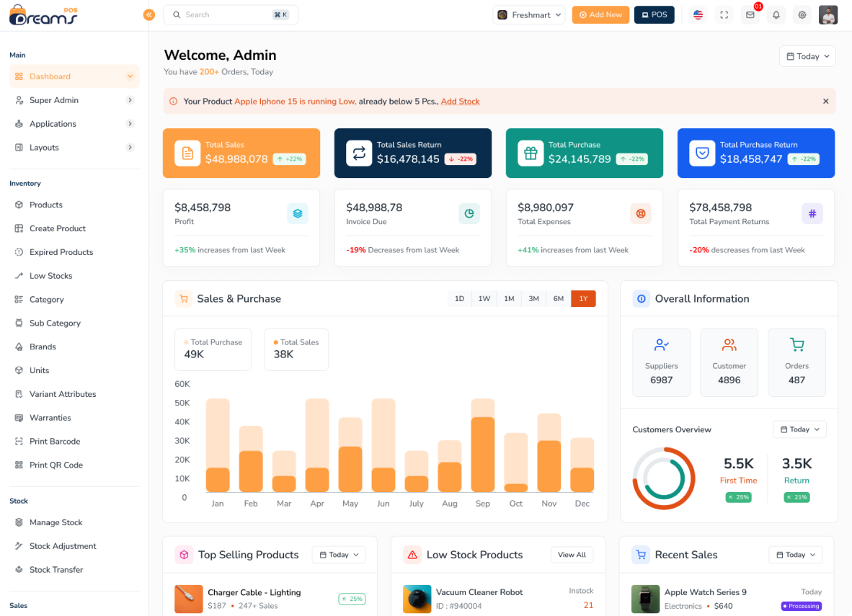The width and height of the screenshot is (852, 616).
Task: Click the Total Expenses orange icon
Action: tap(642, 213)
